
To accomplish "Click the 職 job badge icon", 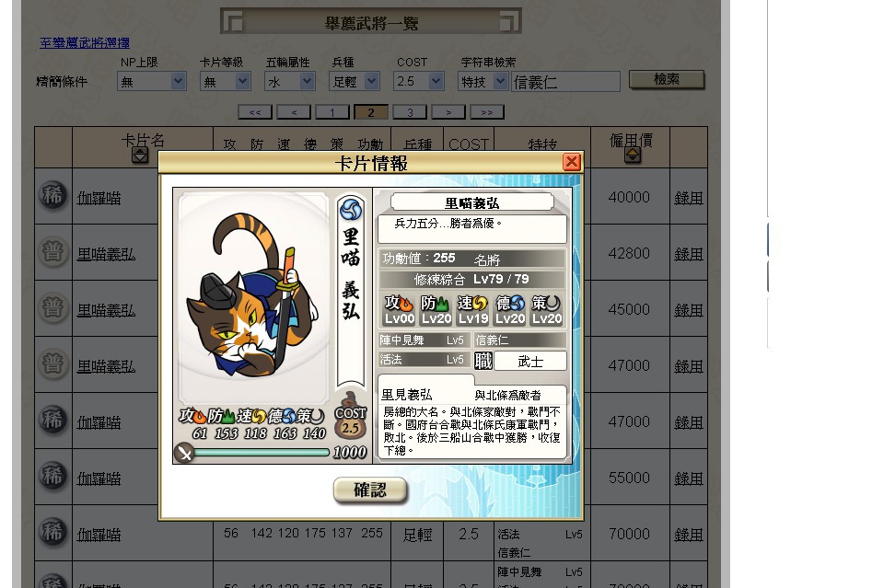I will click(483, 361).
